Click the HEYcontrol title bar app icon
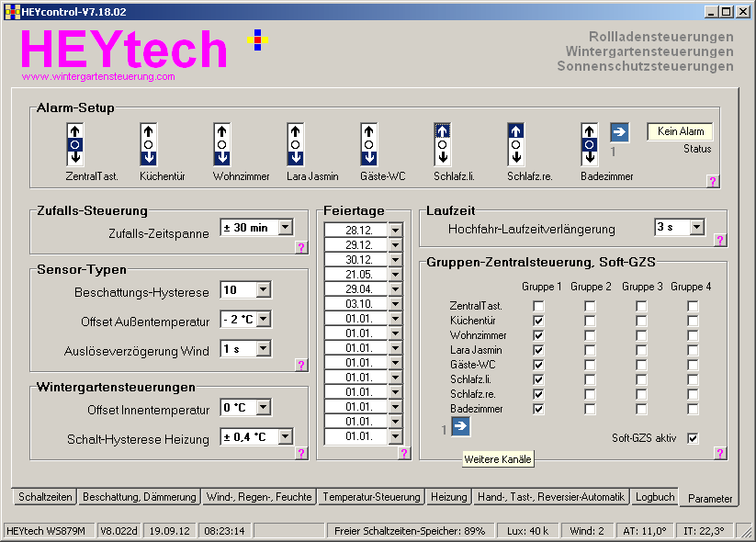Screen dimensions: 756x542 [x=12, y=12]
